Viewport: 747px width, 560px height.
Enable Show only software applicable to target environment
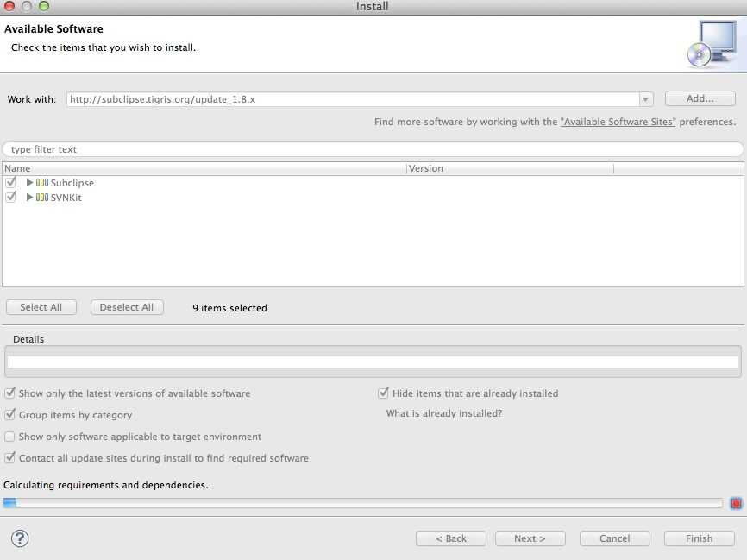[x=9, y=437]
